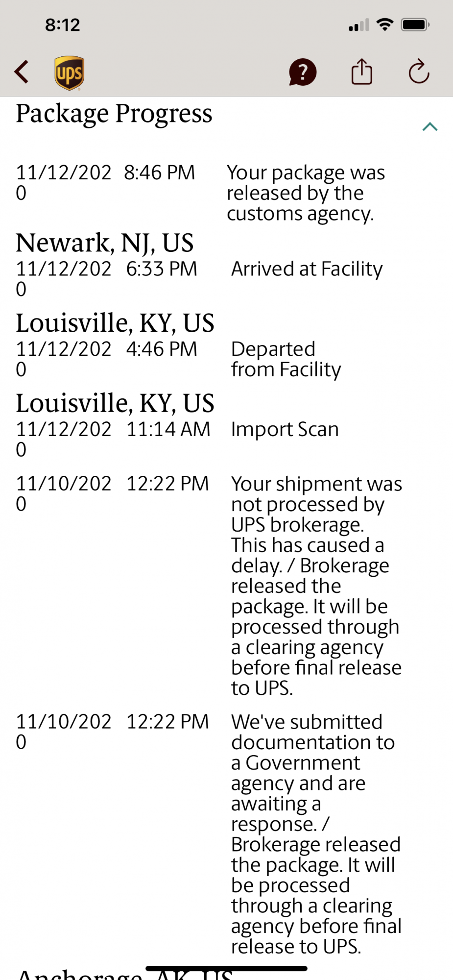Tap the customs agency release status text
The width and height of the screenshot is (453, 980).
(306, 193)
